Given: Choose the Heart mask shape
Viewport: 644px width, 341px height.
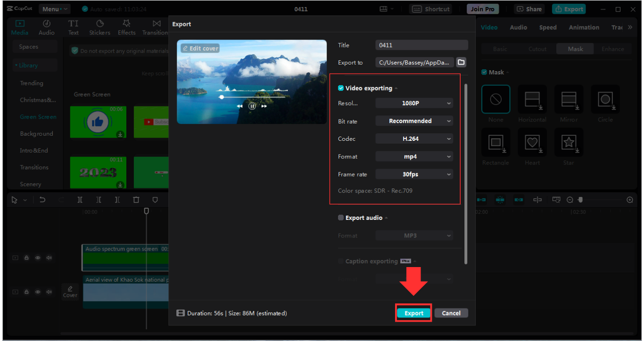Looking at the screenshot, I should [x=532, y=142].
